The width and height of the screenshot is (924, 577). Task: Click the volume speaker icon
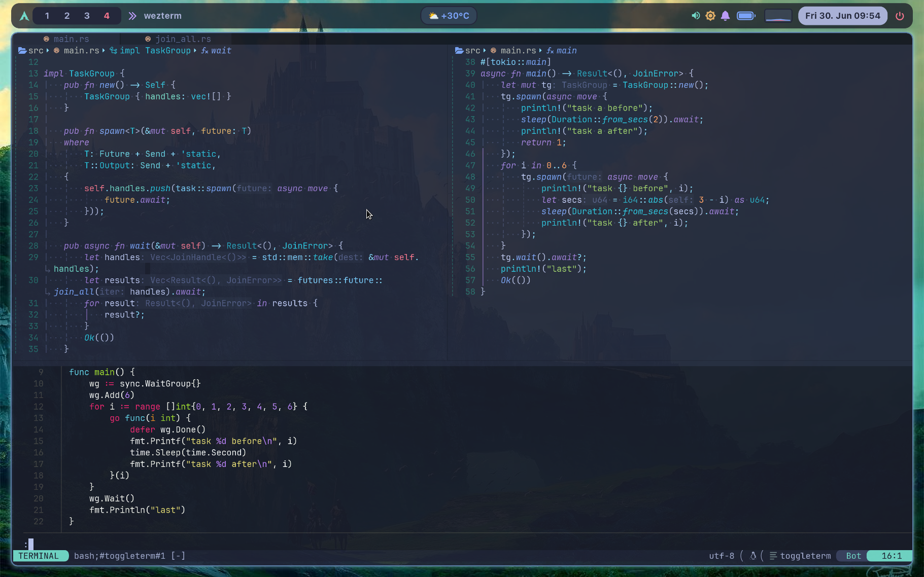tap(696, 16)
